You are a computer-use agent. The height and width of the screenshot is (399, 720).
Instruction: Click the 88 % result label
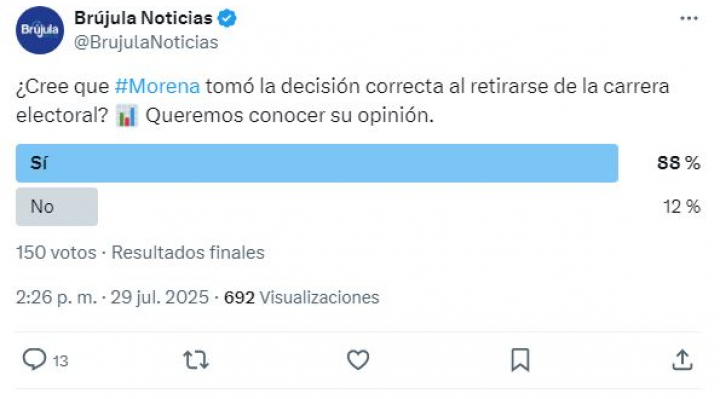679,163
